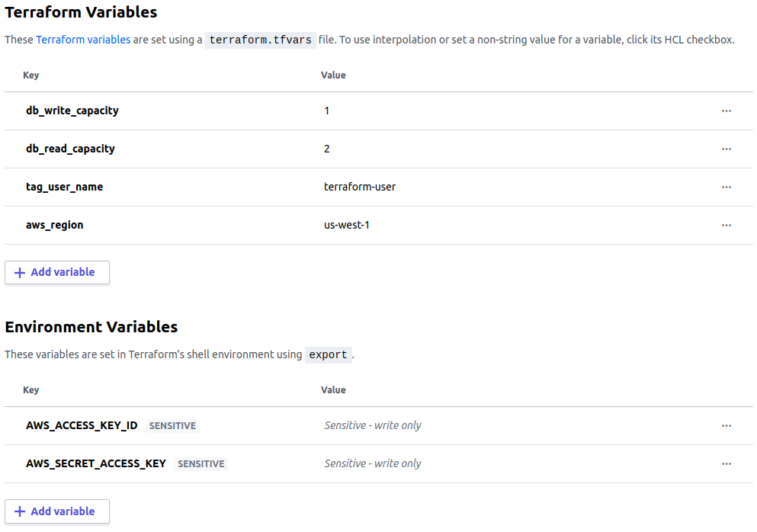Viewport: 757px width, 532px height.
Task: Click the plus icon in Terraform Variables section
Action: (x=19, y=272)
